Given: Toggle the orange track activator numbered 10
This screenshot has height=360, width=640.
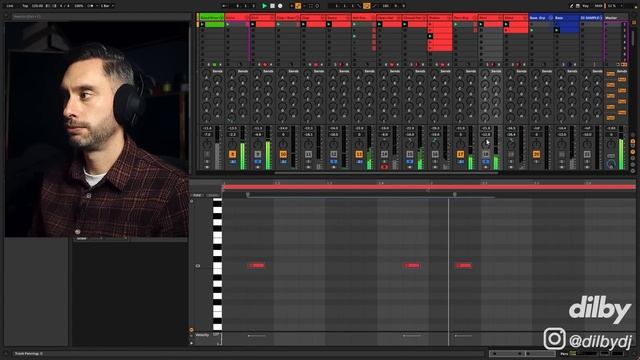Looking at the screenshot, I should point(283,154).
